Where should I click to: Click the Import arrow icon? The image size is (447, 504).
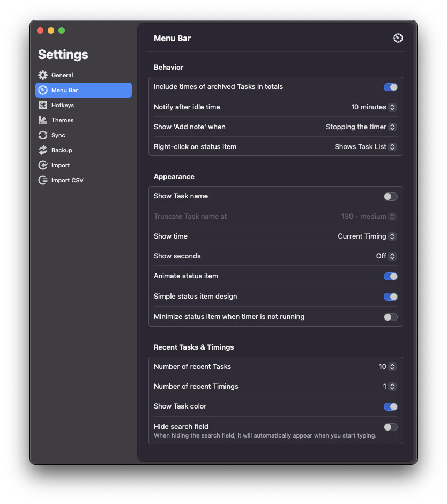coord(43,165)
